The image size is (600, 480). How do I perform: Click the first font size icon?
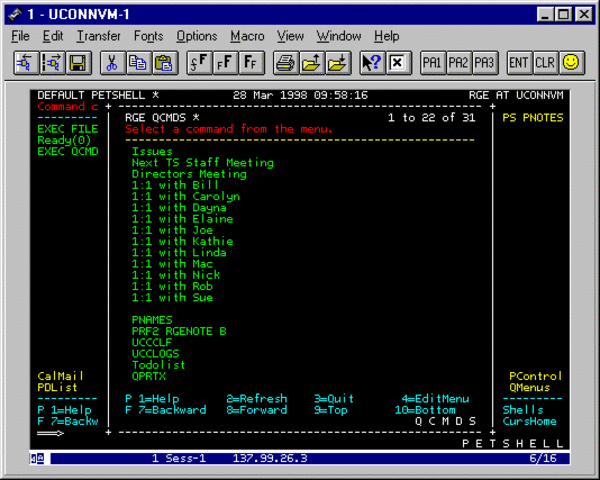tap(199, 63)
